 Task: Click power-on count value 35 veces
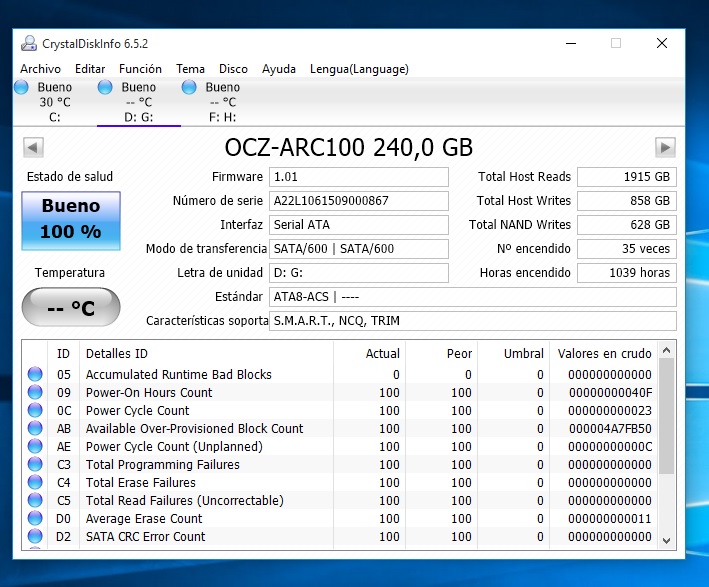(627, 249)
